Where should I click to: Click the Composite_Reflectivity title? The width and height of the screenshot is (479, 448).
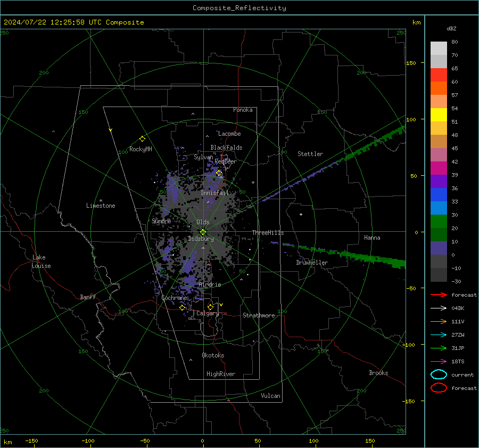click(x=239, y=8)
